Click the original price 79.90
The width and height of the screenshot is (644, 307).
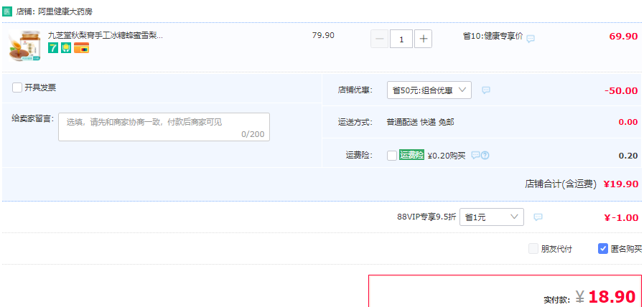(x=323, y=35)
